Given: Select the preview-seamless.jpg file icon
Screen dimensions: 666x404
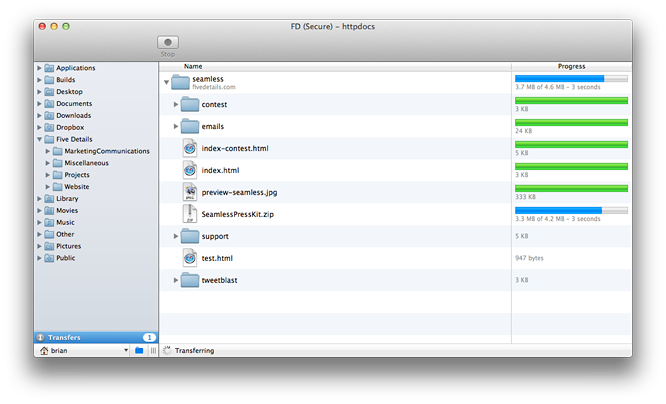Looking at the screenshot, I should (x=189, y=192).
